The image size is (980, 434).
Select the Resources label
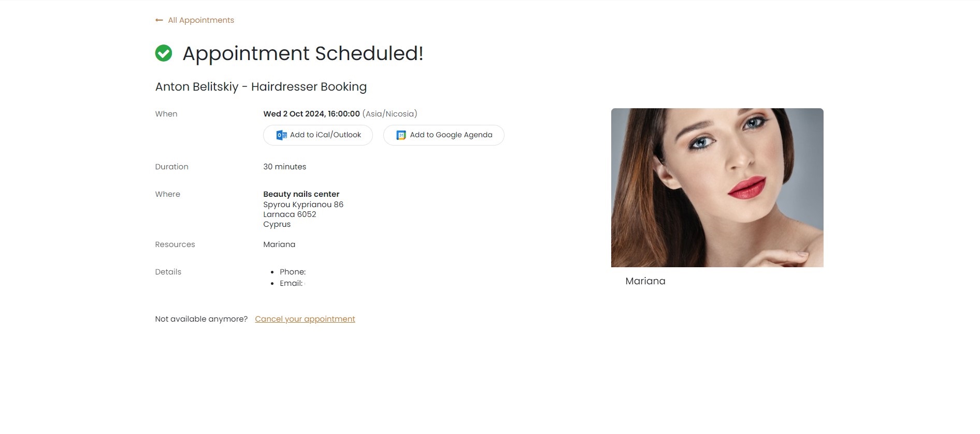pyautogui.click(x=175, y=244)
